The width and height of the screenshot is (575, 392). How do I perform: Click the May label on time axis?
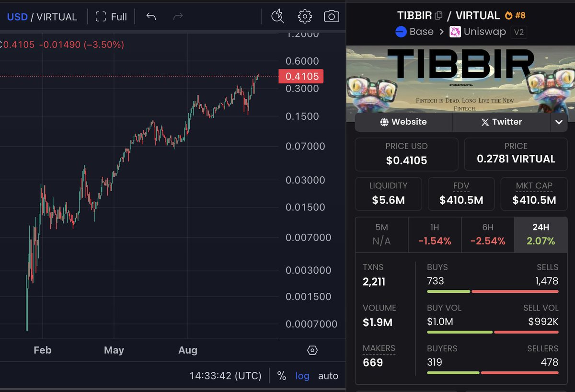[x=114, y=350]
